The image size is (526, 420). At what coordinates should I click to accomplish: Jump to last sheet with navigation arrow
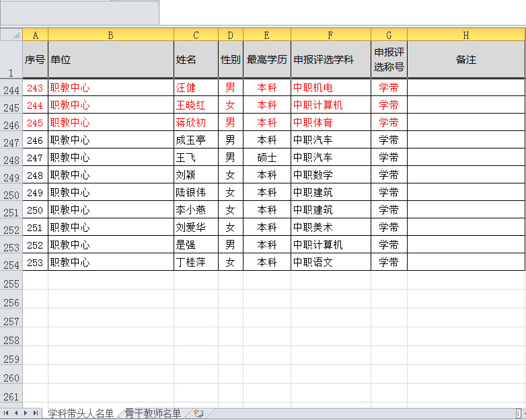pyautogui.click(x=35, y=413)
